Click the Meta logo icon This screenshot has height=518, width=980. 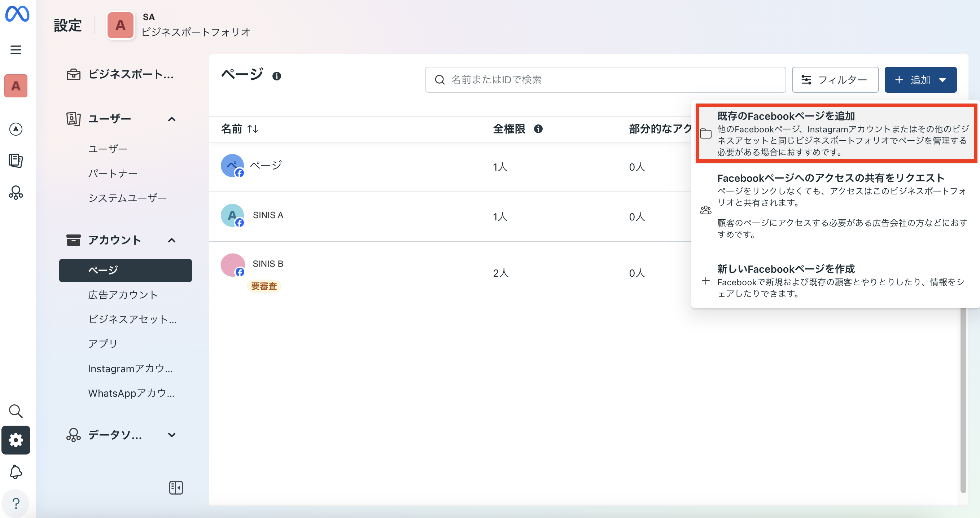point(17,14)
